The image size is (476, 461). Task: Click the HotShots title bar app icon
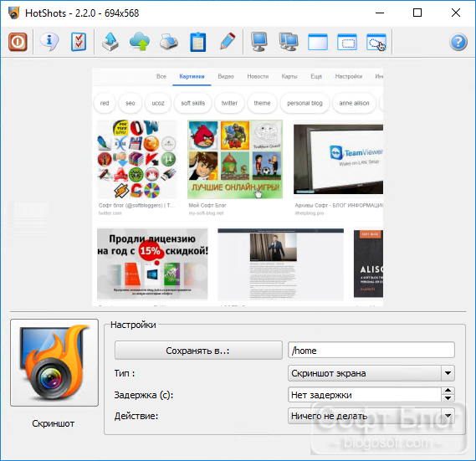tap(14, 13)
